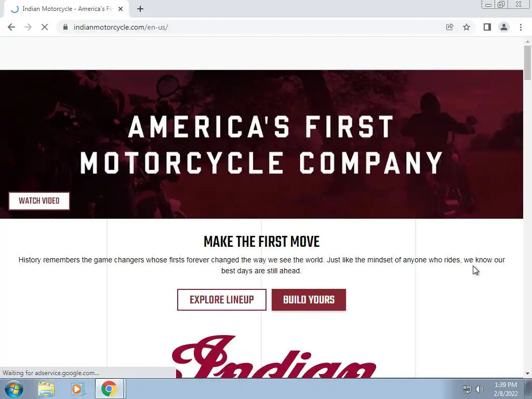Click the Watch Video button
The height and width of the screenshot is (399, 532).
click(39, 201)
